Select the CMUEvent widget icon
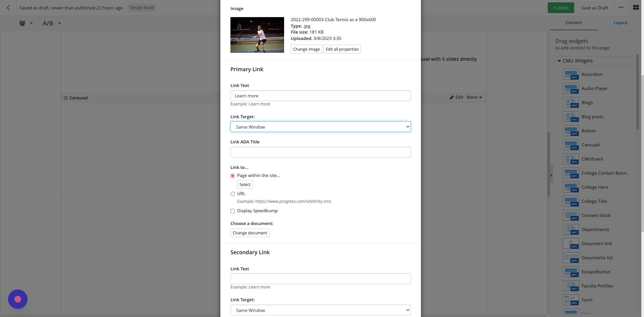 point(571,159)
